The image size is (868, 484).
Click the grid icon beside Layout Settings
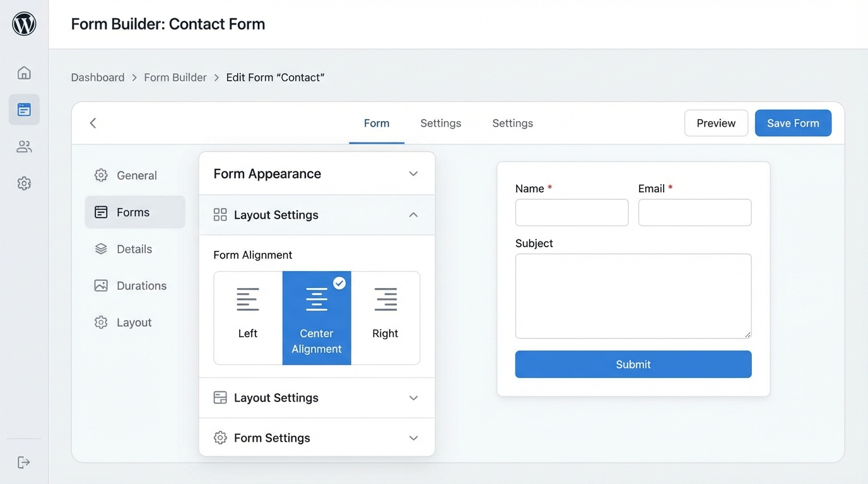[x=220, y=214]
